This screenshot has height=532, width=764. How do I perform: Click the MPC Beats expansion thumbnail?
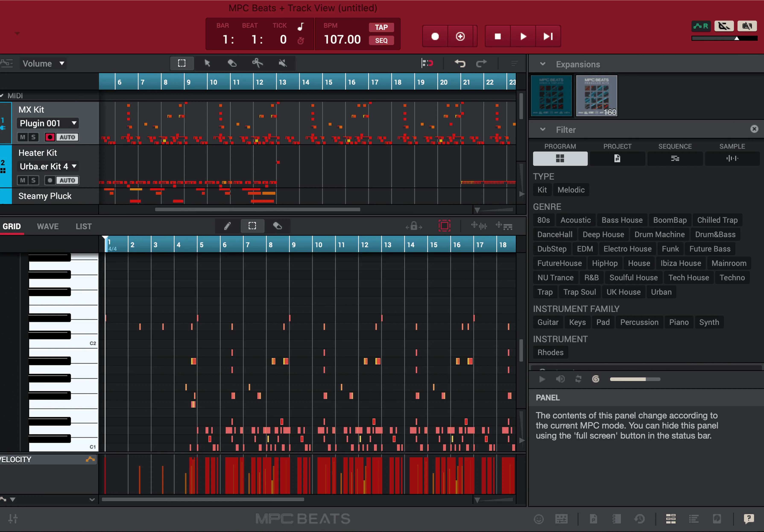point(551,95)
